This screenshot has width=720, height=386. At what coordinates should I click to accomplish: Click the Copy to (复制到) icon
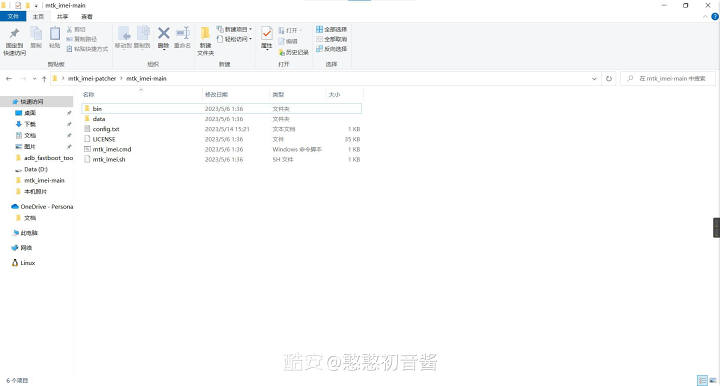click(143, 33)
